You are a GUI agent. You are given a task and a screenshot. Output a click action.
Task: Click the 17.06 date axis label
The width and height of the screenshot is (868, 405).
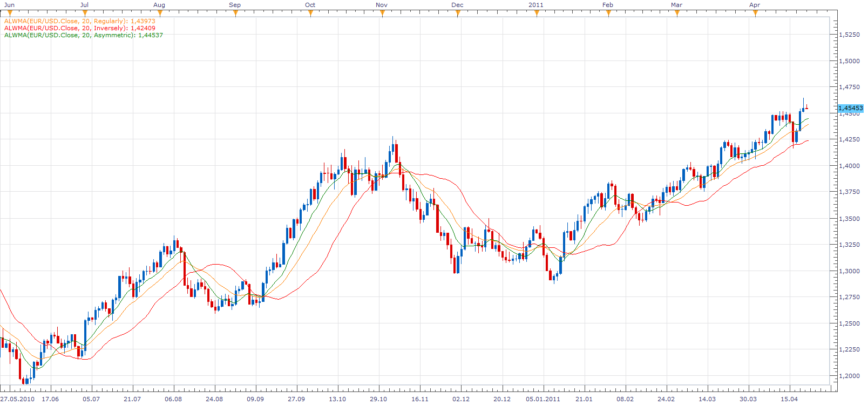pos(50,399)
